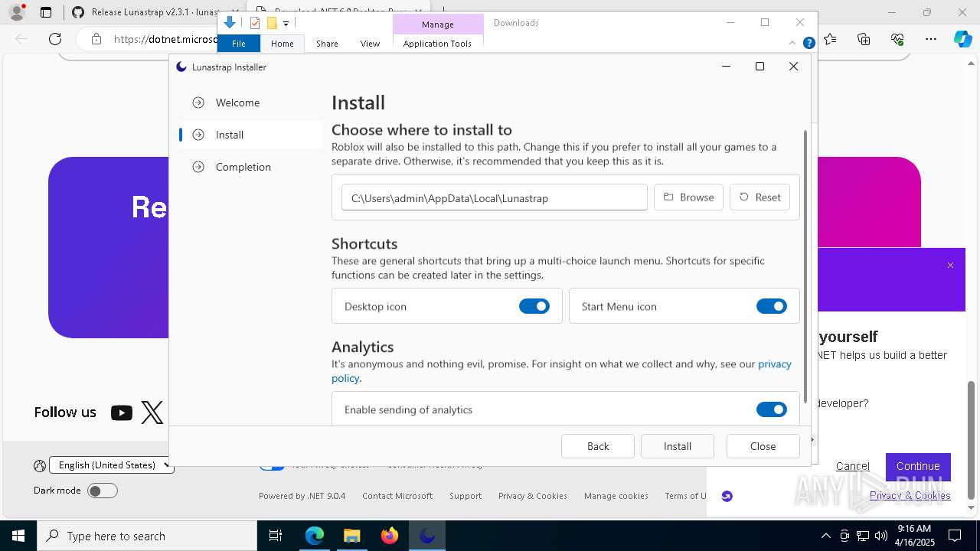
Task: Open Edge Favorites star icon
Action: [831, 38]
